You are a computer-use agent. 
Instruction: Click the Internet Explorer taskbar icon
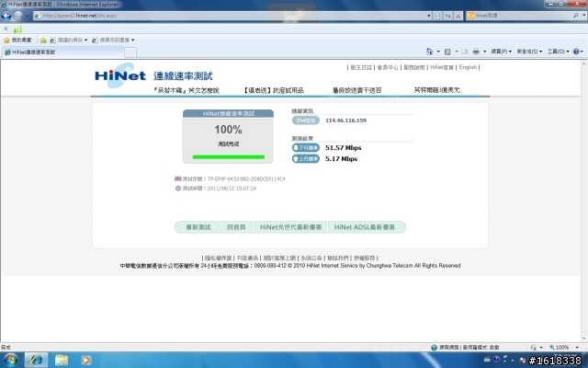[37, 361]
